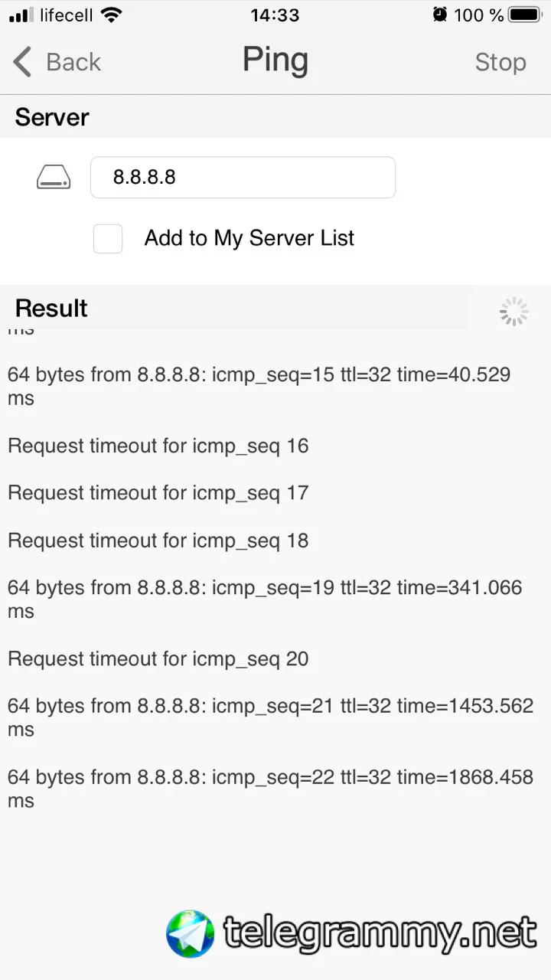Click the server drive icon
This screenshot has height=980, width=551.
pyautogui.click(x=54, y=178)
